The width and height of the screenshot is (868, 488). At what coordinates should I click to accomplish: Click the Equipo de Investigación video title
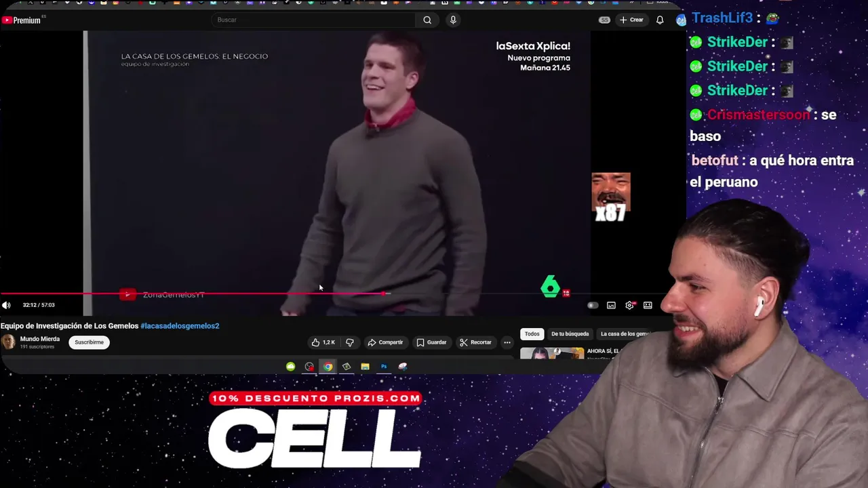tap(69, 326)
